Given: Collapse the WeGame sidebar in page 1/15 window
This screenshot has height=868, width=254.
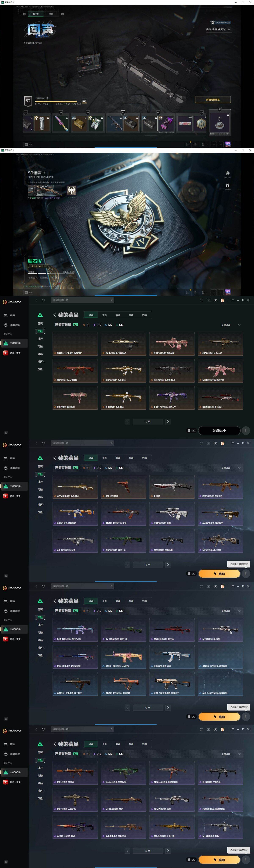Looking at the screenshot, I should 6,433.
